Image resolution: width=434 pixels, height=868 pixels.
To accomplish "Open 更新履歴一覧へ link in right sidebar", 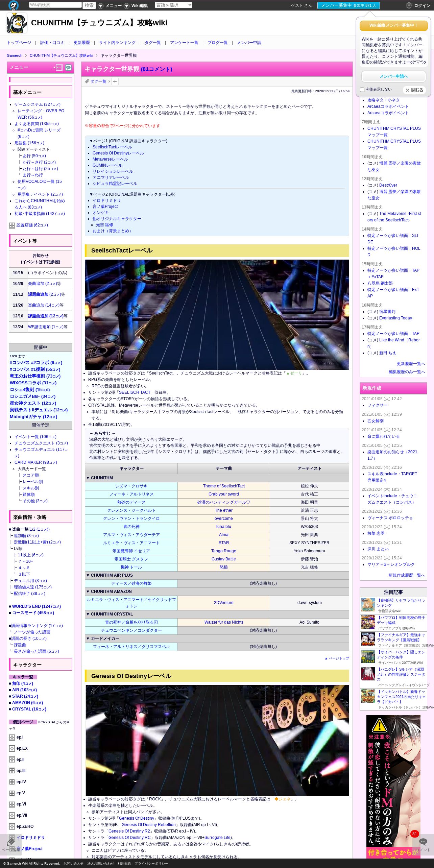I will (x=411, y=364).
